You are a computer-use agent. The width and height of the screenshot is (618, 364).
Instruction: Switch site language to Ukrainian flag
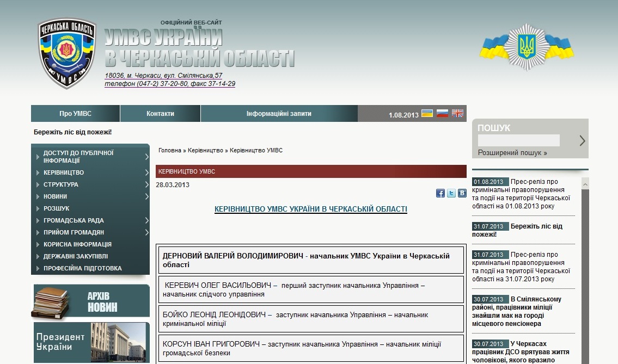tap(427, 114)
